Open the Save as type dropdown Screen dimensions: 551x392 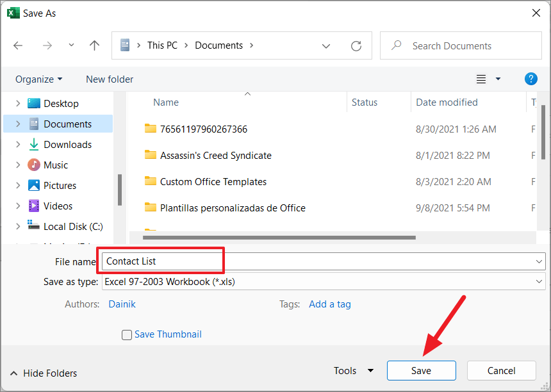pos(323,282)
